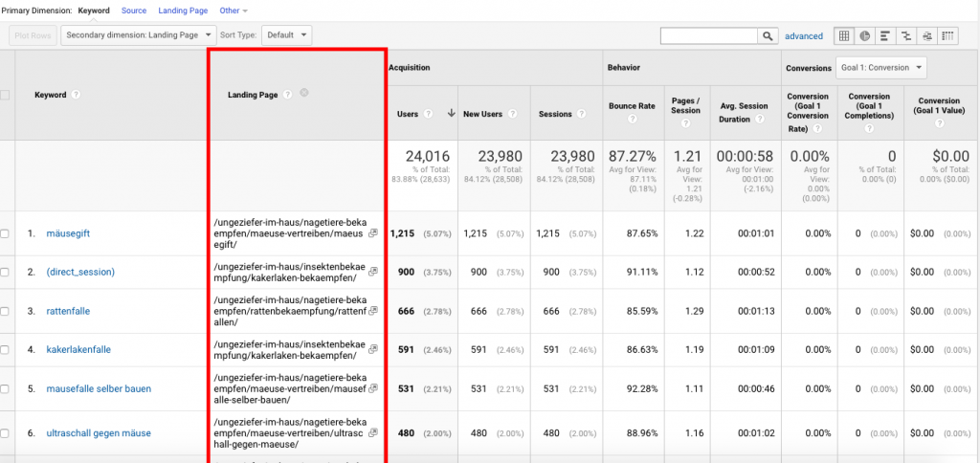Check the box for row kakerlakenfalle
Viewport: 980px width, 463px height.
pos(5,349)
